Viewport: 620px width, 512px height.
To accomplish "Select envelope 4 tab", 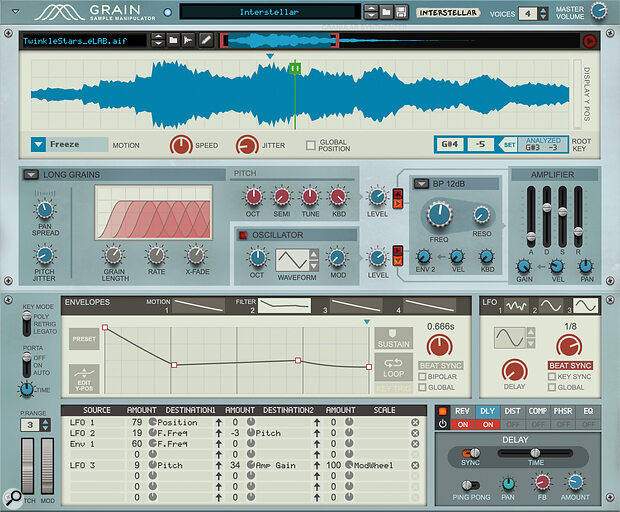I will pos(429,306).
